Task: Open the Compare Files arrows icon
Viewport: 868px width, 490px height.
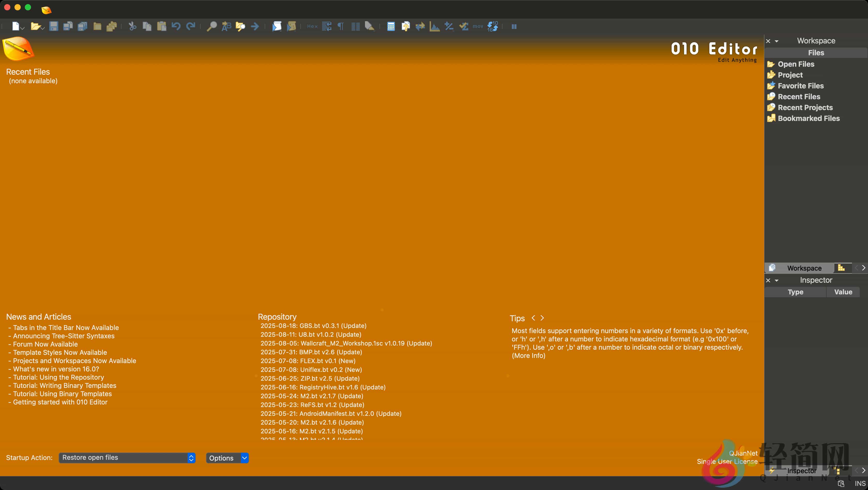Action: pos(420,26)
